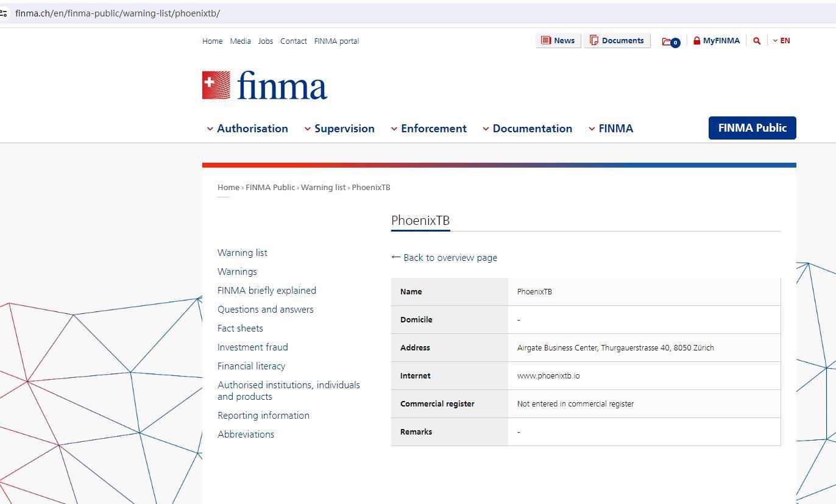Click the browser address bar URL
The width and height of the screenshot is (836, 504).
(x=118, y=13)
